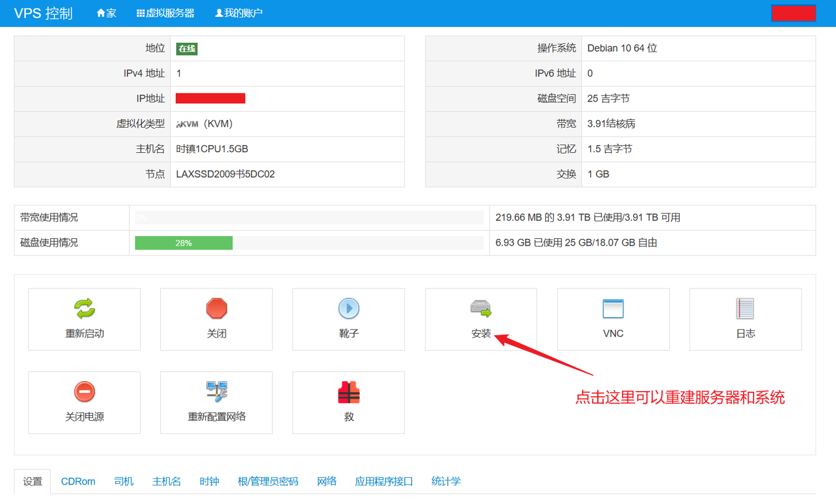This screenshot has height=504, width=836.
Task: Click the green 28% disk usage bar
Action: point(184,243)
